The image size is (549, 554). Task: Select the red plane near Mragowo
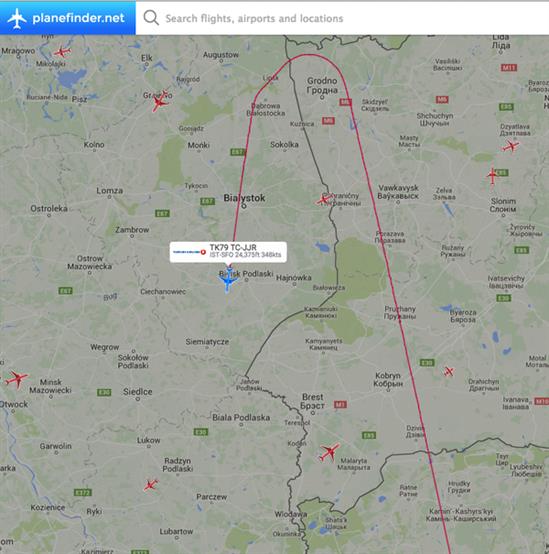coord(62,52)
